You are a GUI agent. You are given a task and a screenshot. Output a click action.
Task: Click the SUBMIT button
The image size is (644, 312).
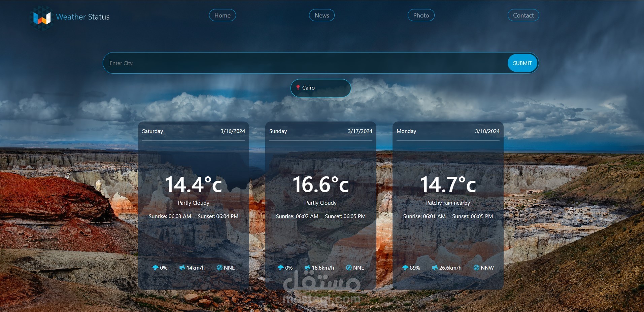coord(522,63)
